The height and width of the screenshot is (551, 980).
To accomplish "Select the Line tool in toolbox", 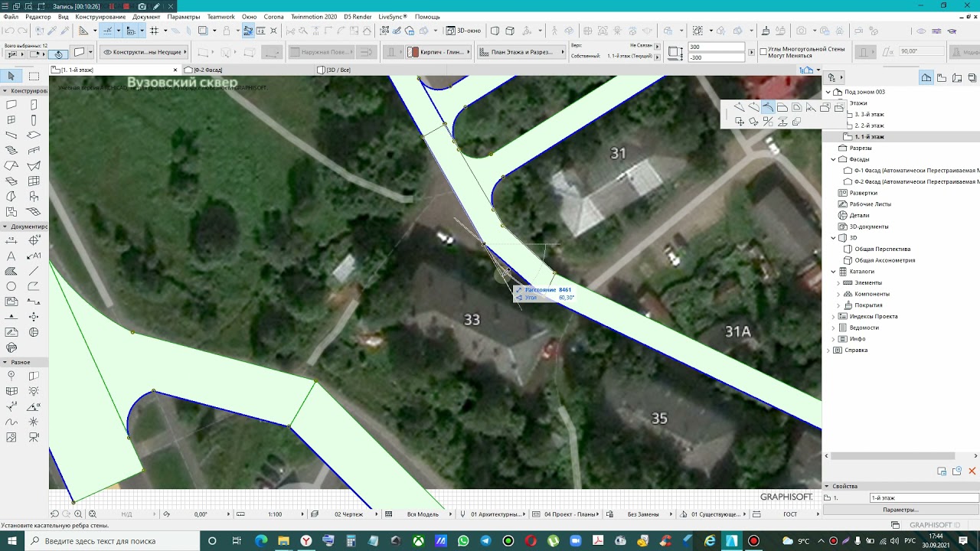I will (x=34, y=272).
